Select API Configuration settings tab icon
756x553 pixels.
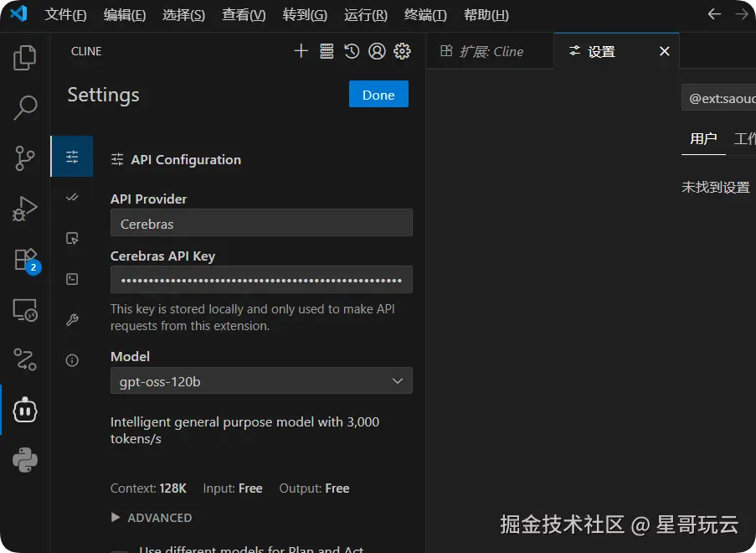coord(72,157)
